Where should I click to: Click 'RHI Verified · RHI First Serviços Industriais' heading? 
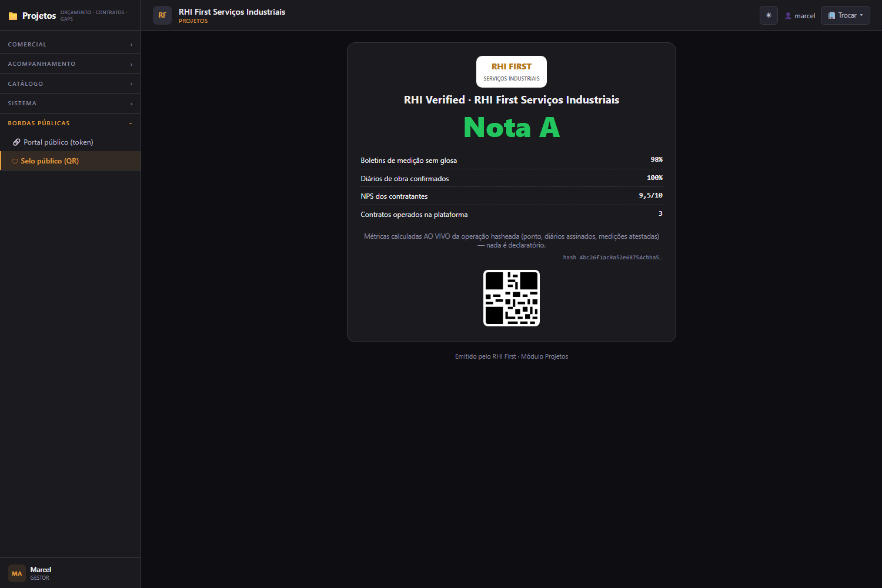(512, 100)
